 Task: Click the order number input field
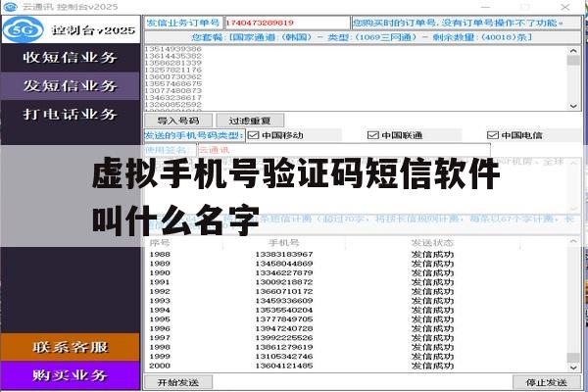tap(287, 23)
